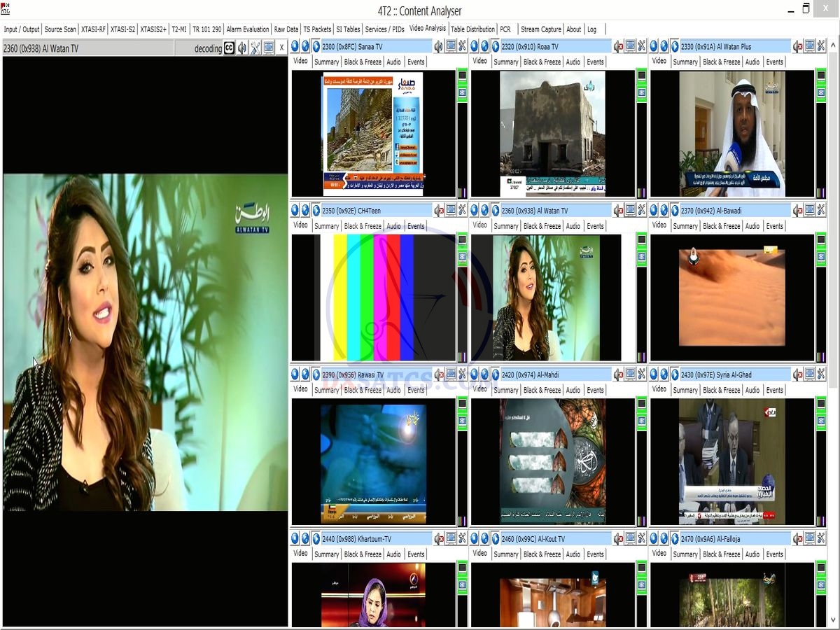Viewport: 840px width, 630px height.
Task: Click Sanaa TV black-detection indicator
Action: point(462,76)
